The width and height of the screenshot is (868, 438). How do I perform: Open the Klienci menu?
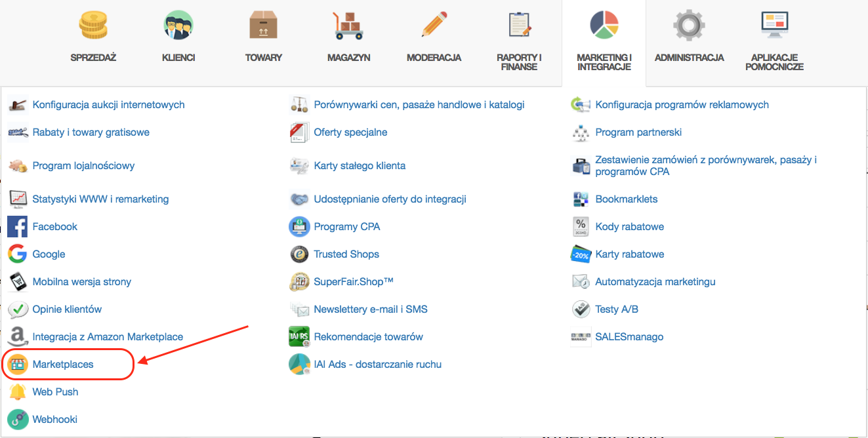coord(178,36)
